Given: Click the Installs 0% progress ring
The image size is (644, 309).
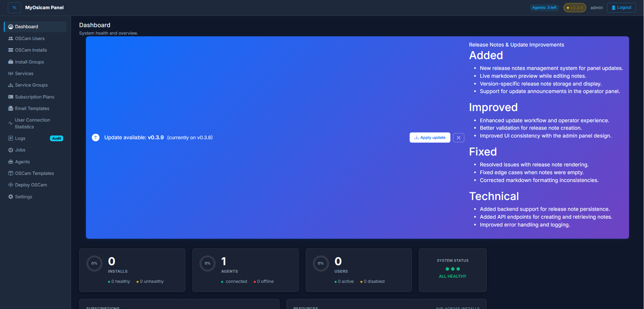Looking at the screenshot, I should click(x=94, y=263).
